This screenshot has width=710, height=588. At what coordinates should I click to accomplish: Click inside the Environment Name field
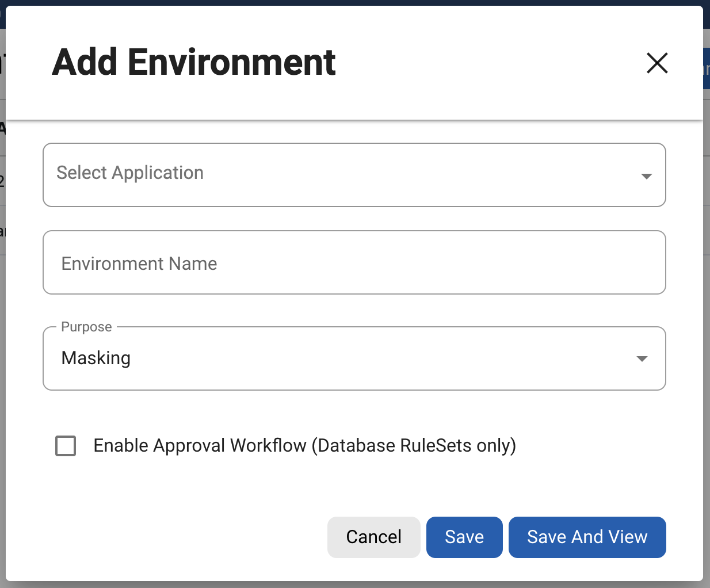tap(354, 262)
